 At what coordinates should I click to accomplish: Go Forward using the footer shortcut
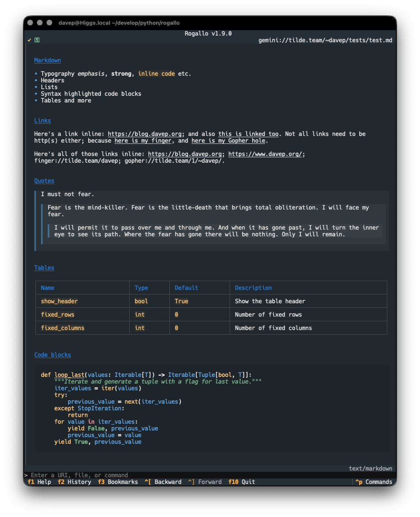pyautogui.click(x=205, y=482)
